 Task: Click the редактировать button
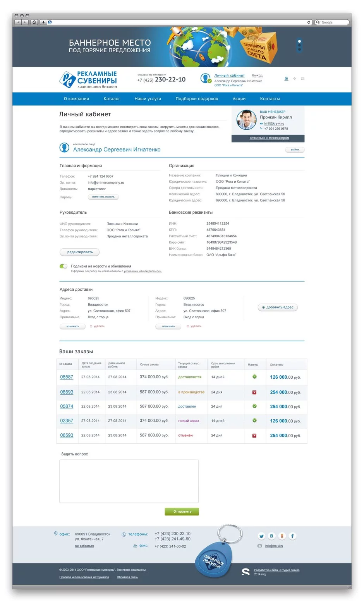(80, 252)
